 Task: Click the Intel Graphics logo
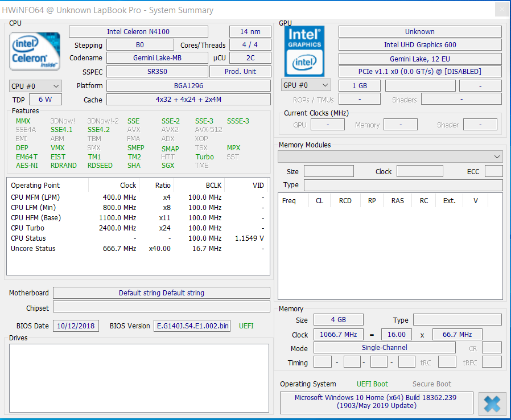(304, 51)
